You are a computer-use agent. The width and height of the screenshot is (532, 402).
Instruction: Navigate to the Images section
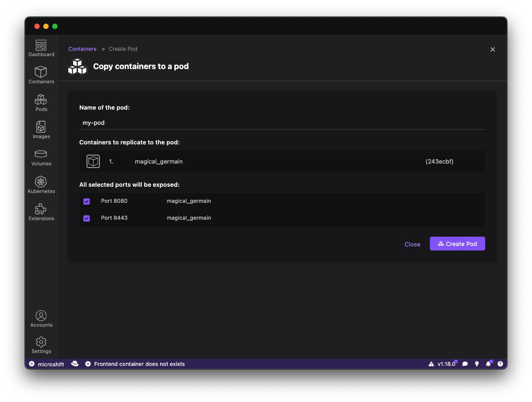click(41, 130)
